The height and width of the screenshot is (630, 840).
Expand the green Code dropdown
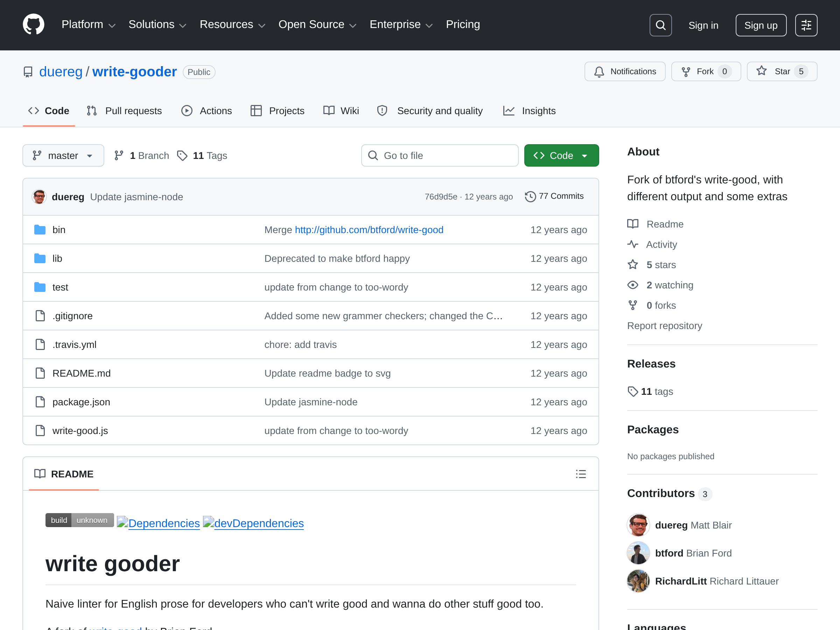[x=561, y=155]
